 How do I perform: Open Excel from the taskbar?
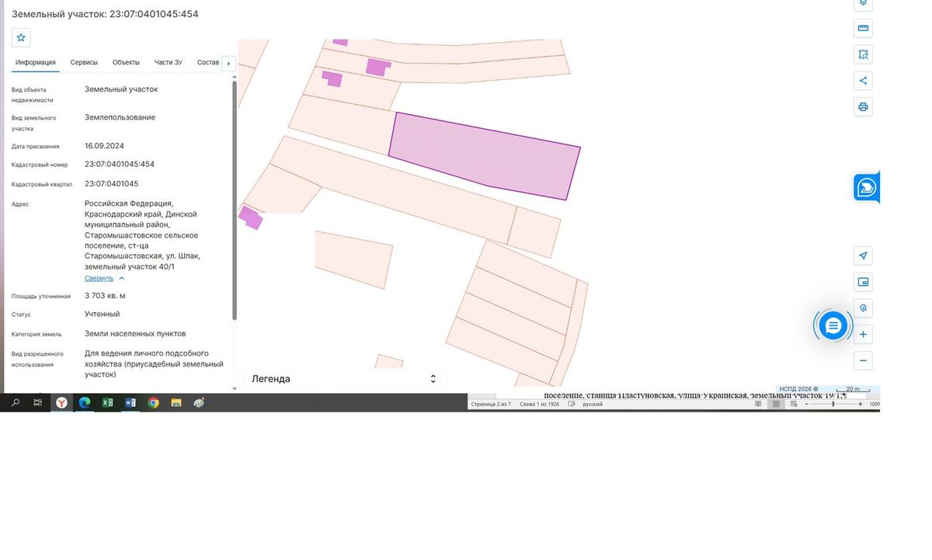click(108, 402)
